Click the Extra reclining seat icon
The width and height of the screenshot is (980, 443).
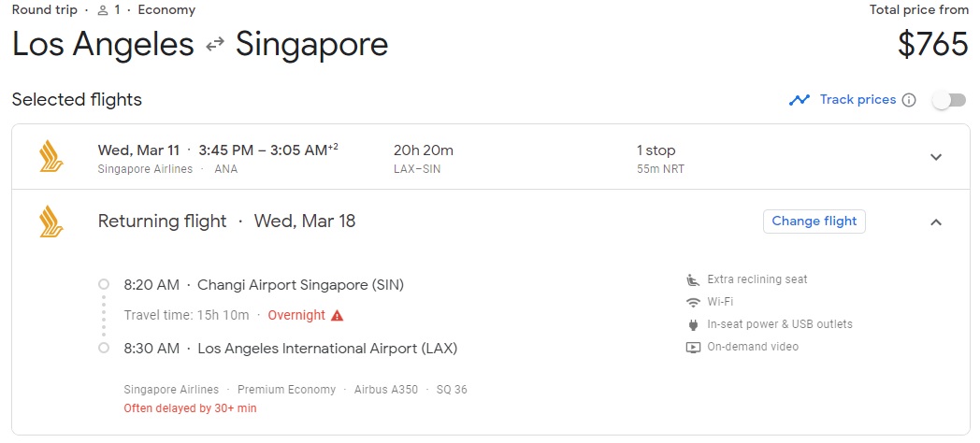click(693, 279)
